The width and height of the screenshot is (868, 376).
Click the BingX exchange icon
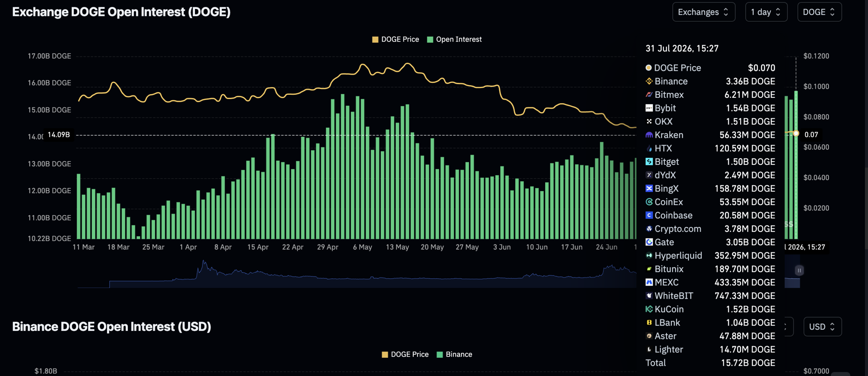tap(649, 188)
